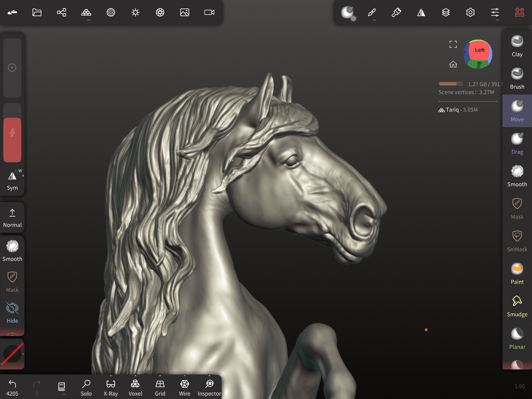Toggle Sym symmetry on left panel
This screenshot has height=399, width=532.
pyautogui.click(x=12, y=180)
